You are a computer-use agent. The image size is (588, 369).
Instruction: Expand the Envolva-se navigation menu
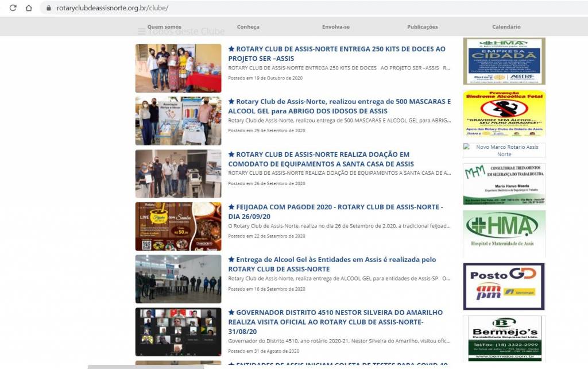[x=336, y=27]
